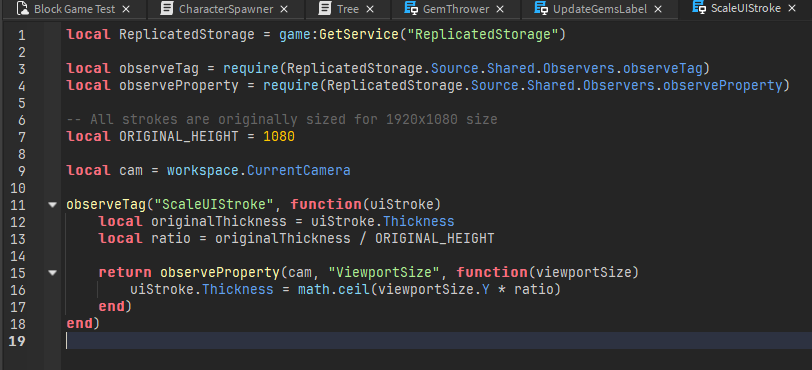Image resolution: width=812 pixels, height=370 pixels.
Task: Close the Tree tab
Action: coord(370,9)
